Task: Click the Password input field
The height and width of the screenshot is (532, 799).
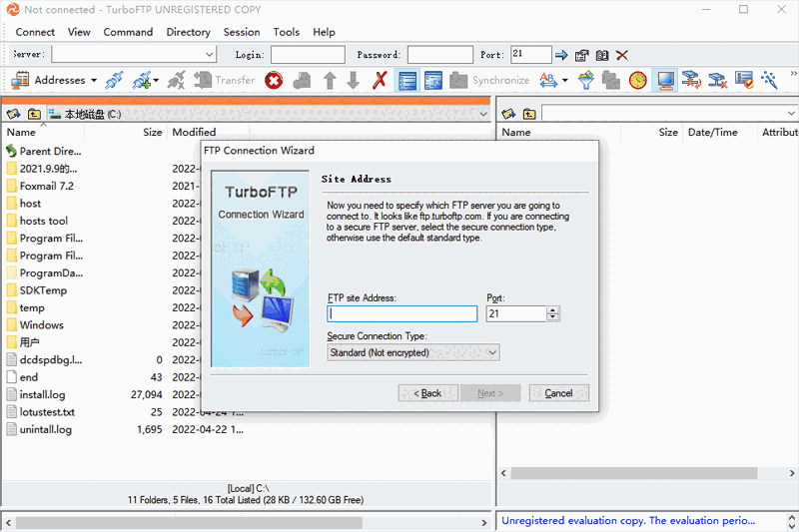Action: [x=440, y=55]
